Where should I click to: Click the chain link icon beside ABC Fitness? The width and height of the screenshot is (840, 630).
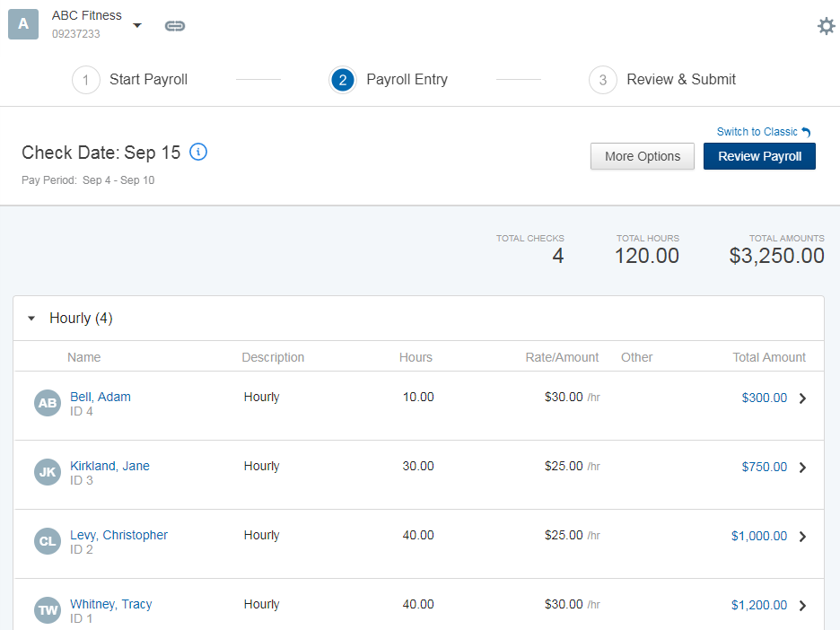(175, 26)
